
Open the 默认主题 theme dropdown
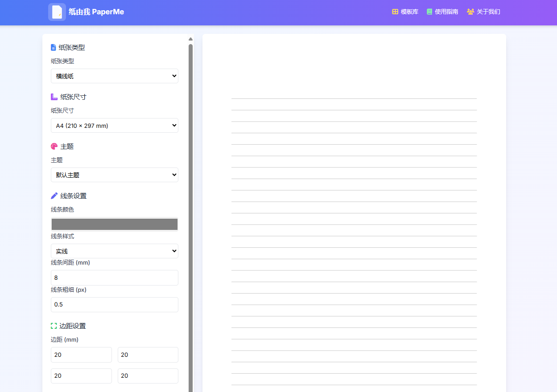click(114, 175)
